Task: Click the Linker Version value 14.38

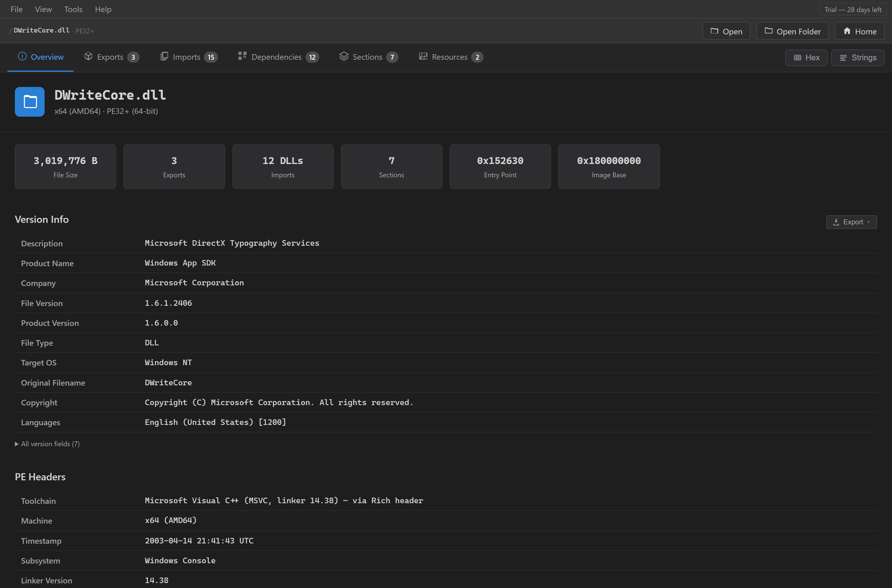Action: (156, 580)
